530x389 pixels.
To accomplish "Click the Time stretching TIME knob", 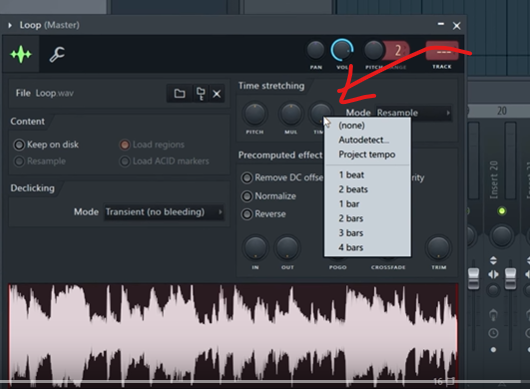I will (320, 112).
